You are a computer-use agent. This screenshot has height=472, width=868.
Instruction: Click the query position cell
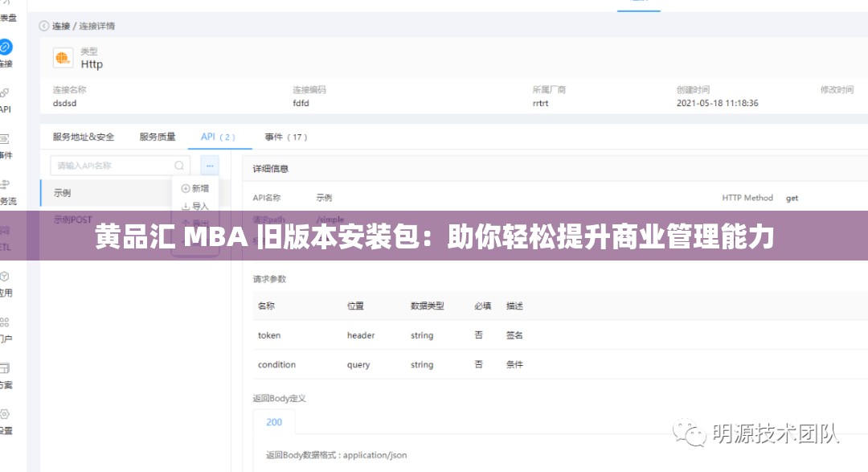click(x=358, y=364)
